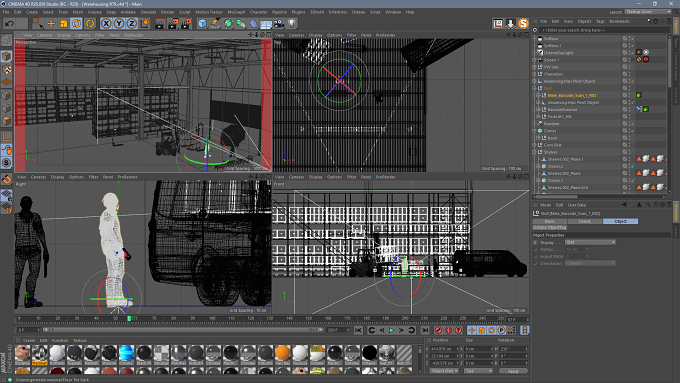This screenshot has width=680, height=383.
Task: Add a Floor environment object
Action: tap(266, 23)
